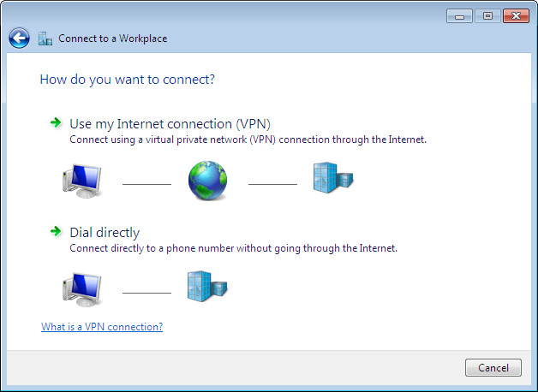Click the Connect to a Workplace title text
The height and width of the screenshot is (392, 538).
[x=112, y=39]
